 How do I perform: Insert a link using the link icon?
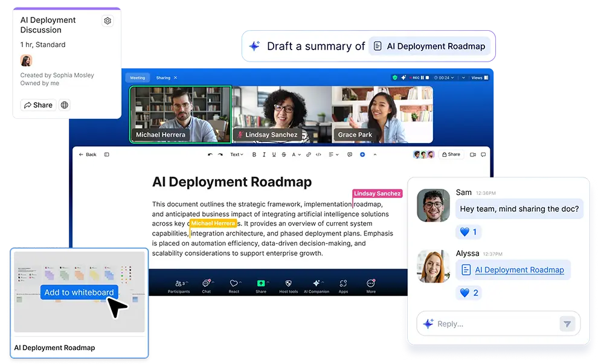point(309,155)
